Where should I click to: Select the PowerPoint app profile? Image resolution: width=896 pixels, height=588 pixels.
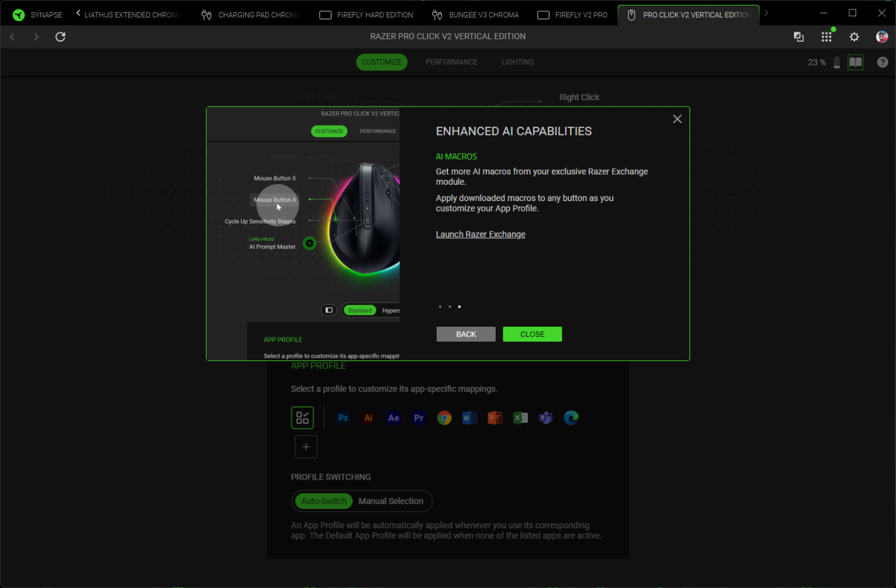495,418
